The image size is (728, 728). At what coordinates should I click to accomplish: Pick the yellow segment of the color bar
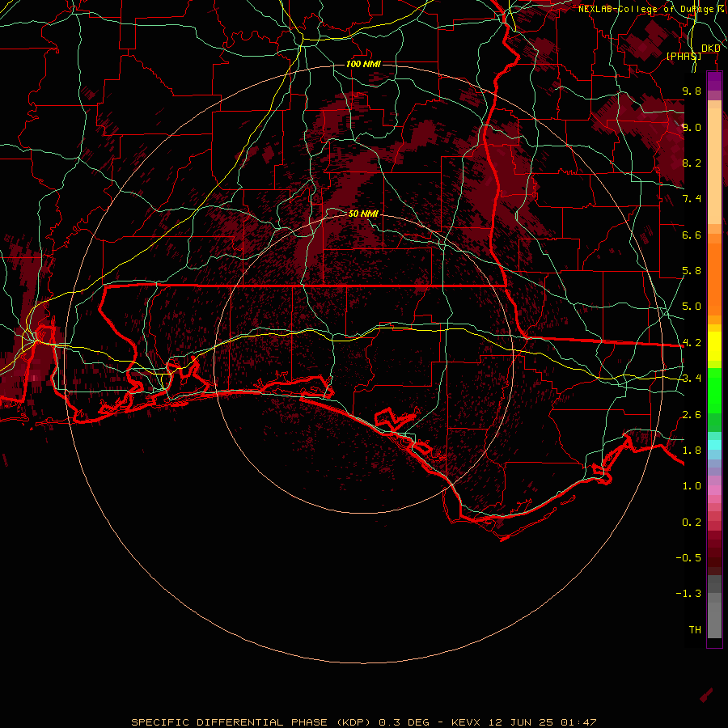coord(714,346)
